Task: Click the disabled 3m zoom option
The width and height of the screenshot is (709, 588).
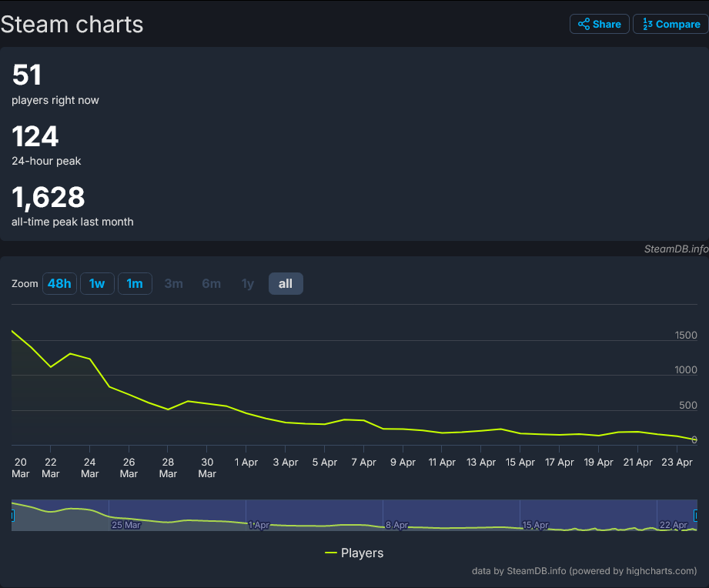Action: pyautogui.click(x=173, y=283)
